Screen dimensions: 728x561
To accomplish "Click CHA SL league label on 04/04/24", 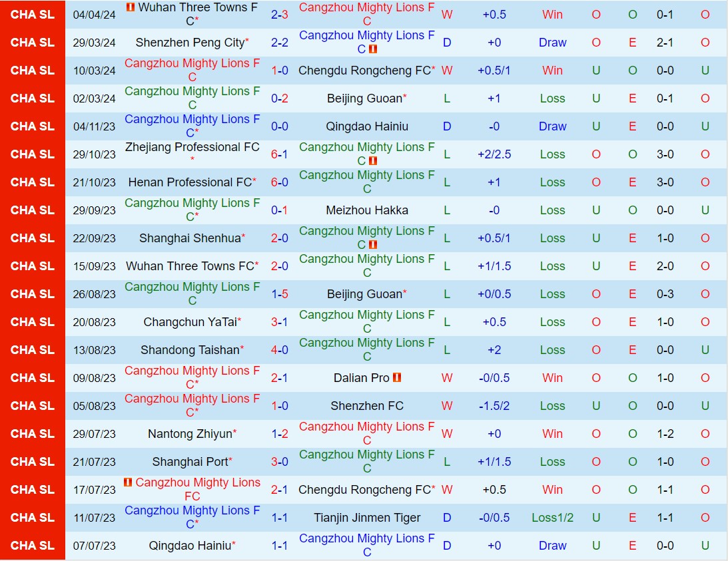I will (x=33, y=15).
